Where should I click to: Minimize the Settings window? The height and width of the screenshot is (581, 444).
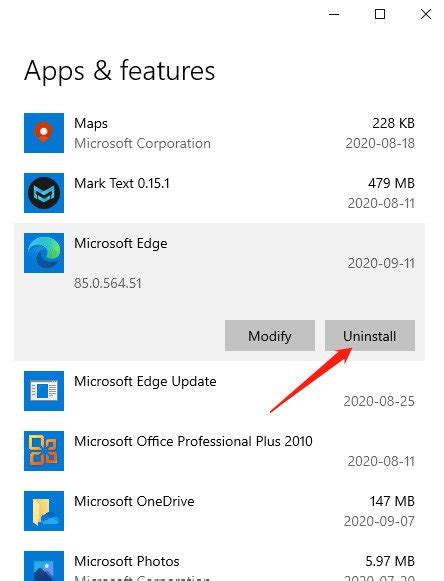click(334, 14)
